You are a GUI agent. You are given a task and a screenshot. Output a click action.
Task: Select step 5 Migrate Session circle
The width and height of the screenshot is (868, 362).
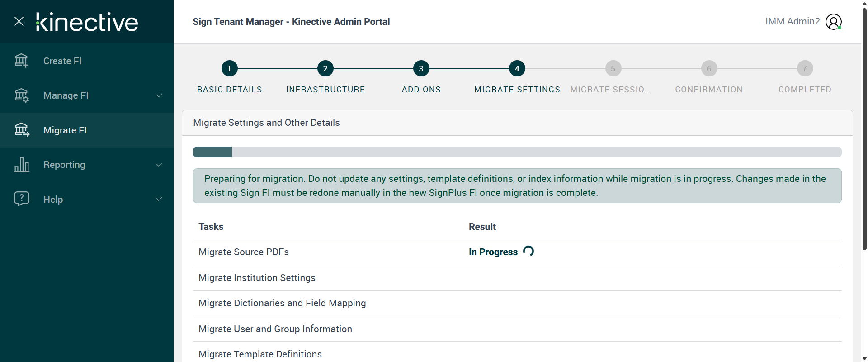click(x=613, y=69)
